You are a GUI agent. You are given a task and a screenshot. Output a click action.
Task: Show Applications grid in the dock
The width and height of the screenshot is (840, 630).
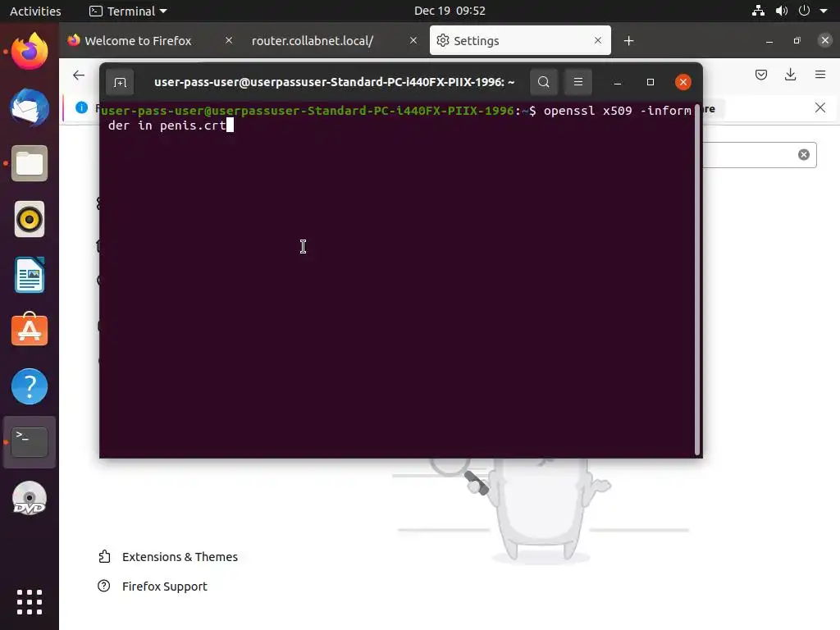coord(30,602)
